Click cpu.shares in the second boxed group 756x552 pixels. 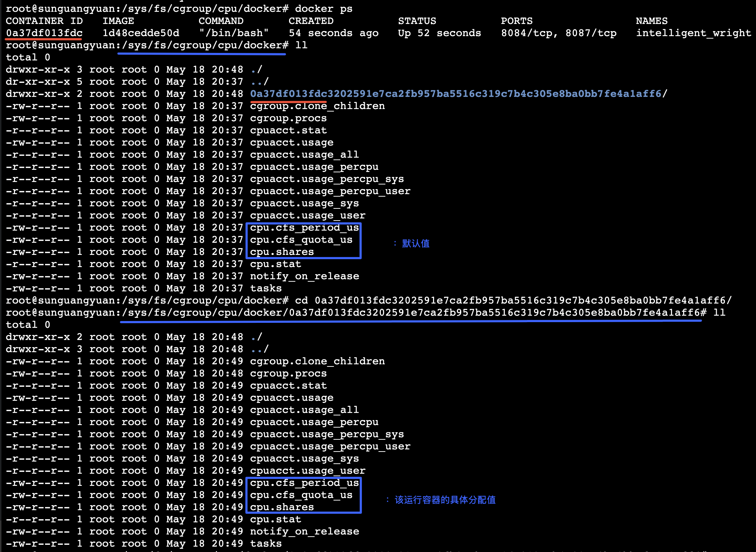282,507
